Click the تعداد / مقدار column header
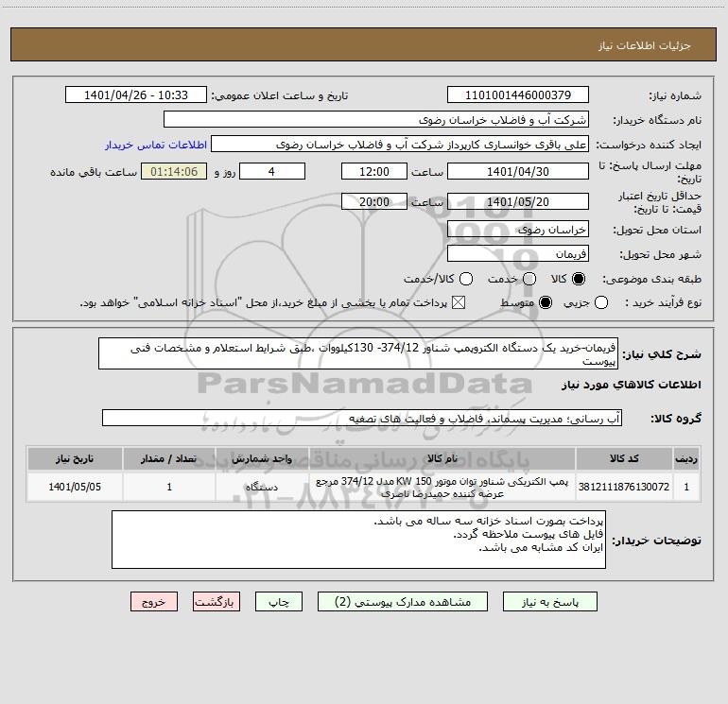Screen dimensions: 728x704 click(169, 458)
